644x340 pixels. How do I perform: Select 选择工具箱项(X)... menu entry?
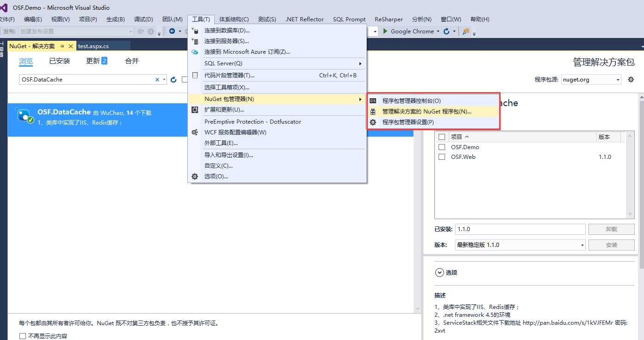point(277,87)
